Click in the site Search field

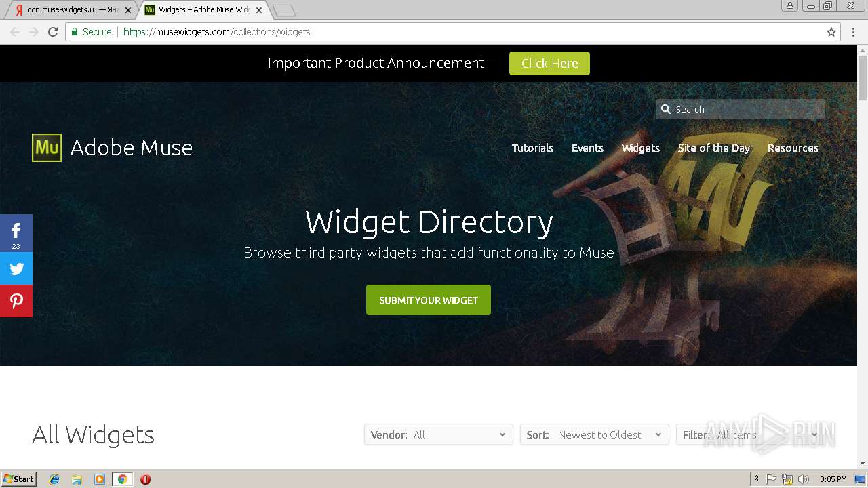[x=741, y=109]
